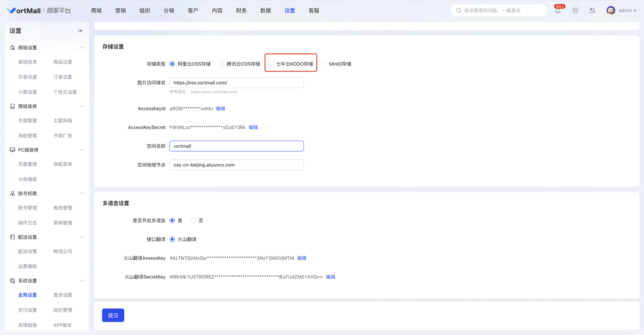The width and height of the screenshot is (644, 335).
Task: Open 物流公司 in sidebar
Action: [63, 251]
